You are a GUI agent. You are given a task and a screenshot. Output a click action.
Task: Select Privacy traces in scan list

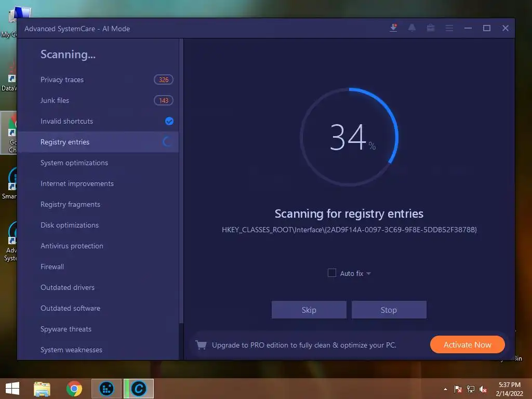tap(98, 79)
